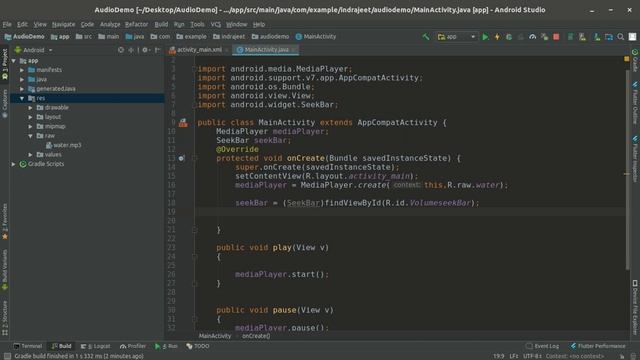The image size is (640, 360).
Task: Open the app run configuration dropdown
Action: click(x=456, y=37)
